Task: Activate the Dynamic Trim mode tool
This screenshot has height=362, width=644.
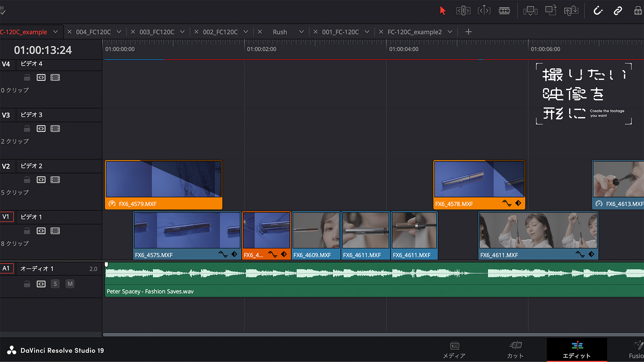Action: click(x=484, y=11)
